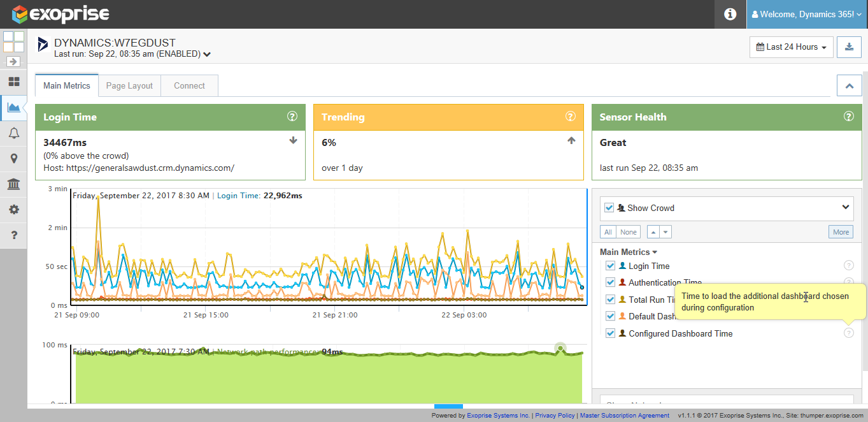Collapse the metrics panel with chevron up button
Image resolution: width=868 pixels, height=422 pixels.
coord(849,85)
